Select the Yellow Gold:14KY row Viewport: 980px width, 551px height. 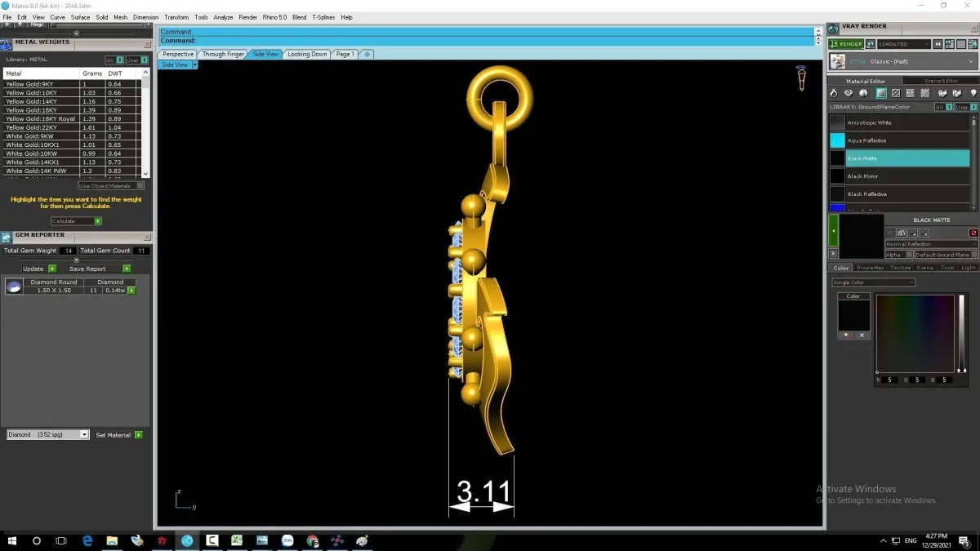[72, 101]
